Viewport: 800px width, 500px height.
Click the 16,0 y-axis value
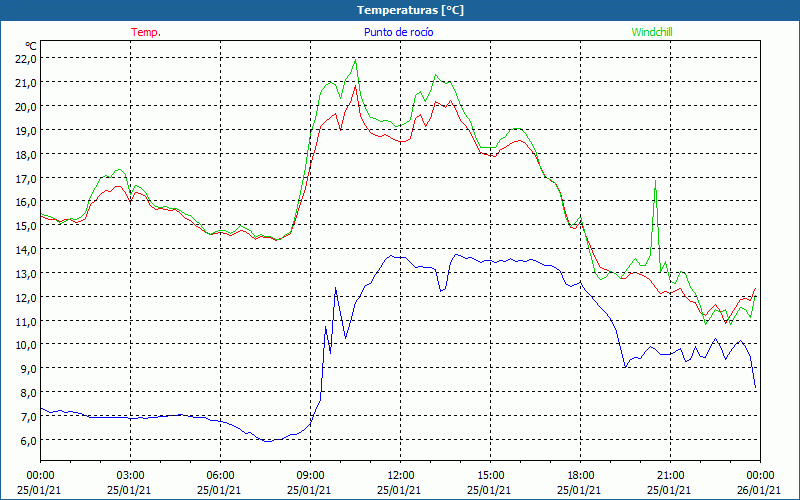point(27,202)
